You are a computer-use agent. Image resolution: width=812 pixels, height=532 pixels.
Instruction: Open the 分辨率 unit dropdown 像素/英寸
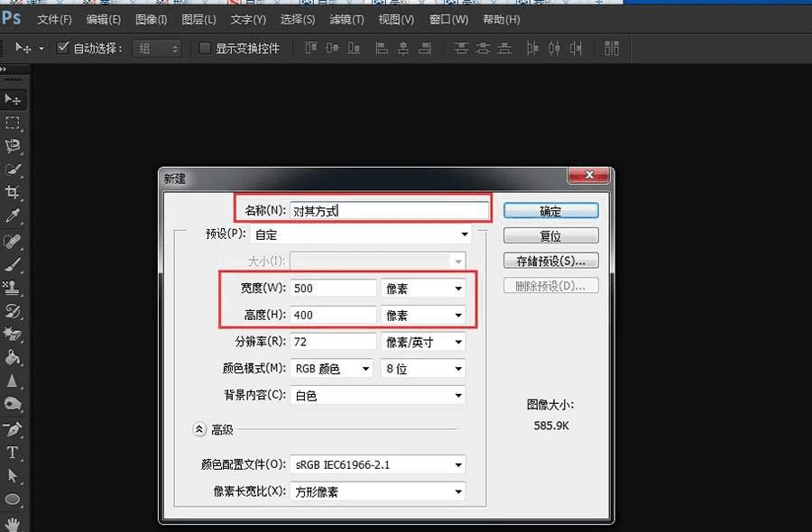423,342
